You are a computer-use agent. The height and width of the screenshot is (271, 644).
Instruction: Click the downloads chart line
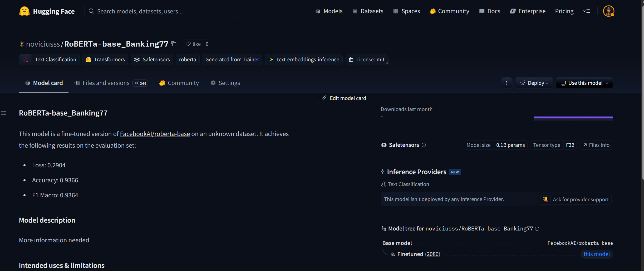573,117
